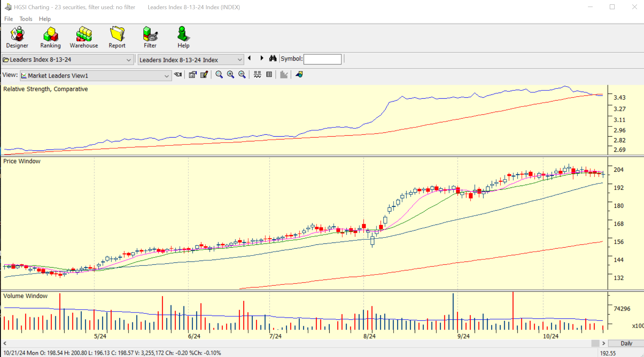Click the Help toolbar icon

[x=183, y=37]
